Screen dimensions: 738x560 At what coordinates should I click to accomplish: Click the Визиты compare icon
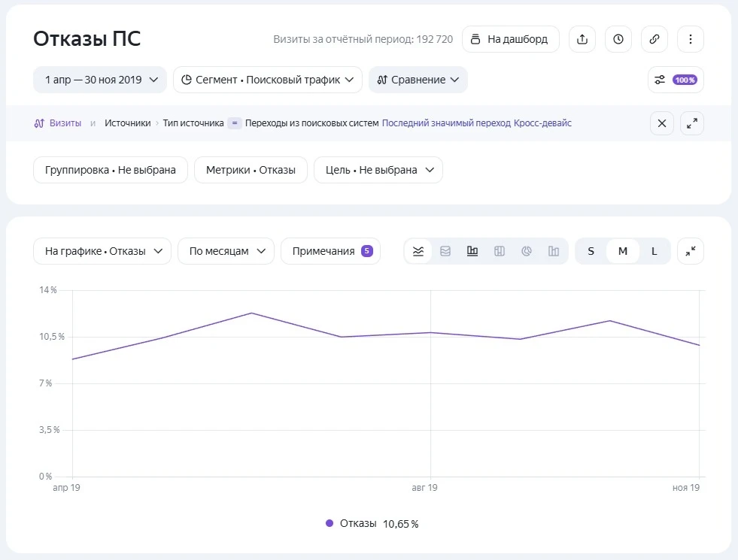[x=39, y=123]
